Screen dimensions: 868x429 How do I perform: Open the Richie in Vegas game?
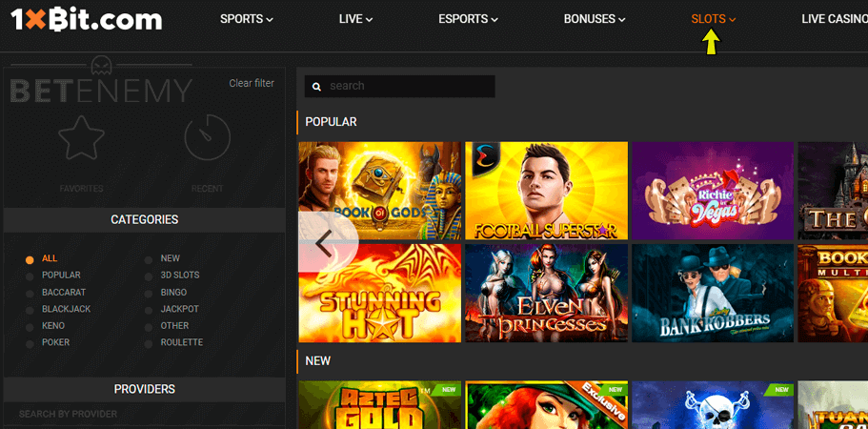[713, 191]
